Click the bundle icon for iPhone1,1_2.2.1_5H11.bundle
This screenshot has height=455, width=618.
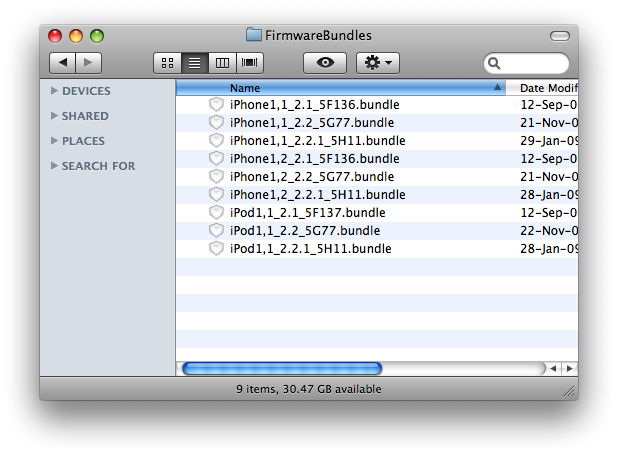216,140
